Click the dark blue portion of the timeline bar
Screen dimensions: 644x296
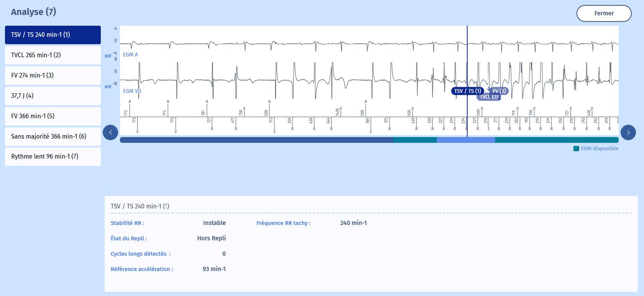[256, 140]
